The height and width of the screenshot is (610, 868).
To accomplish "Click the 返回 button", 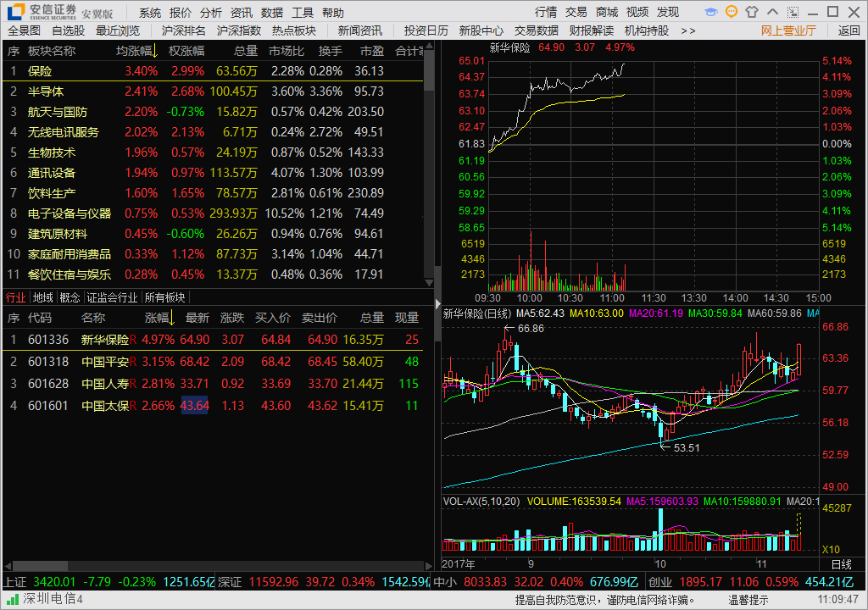I will [x=849, y=31].
